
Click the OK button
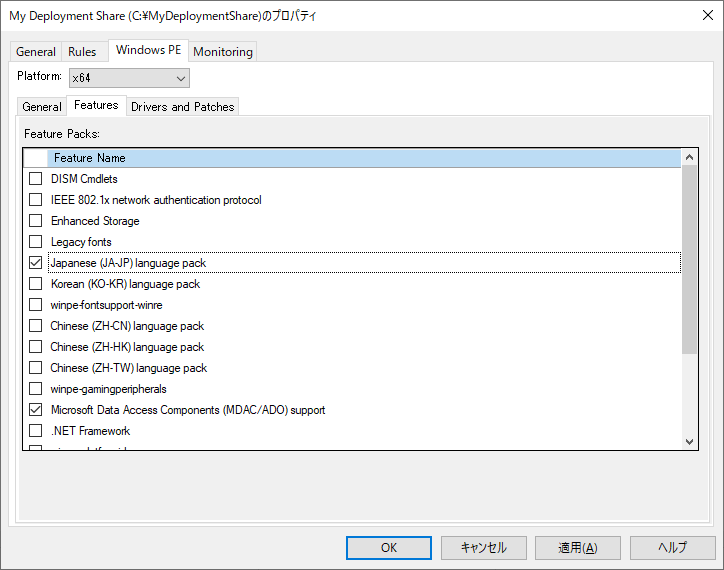pyautogui.click(x=389, y=548)
